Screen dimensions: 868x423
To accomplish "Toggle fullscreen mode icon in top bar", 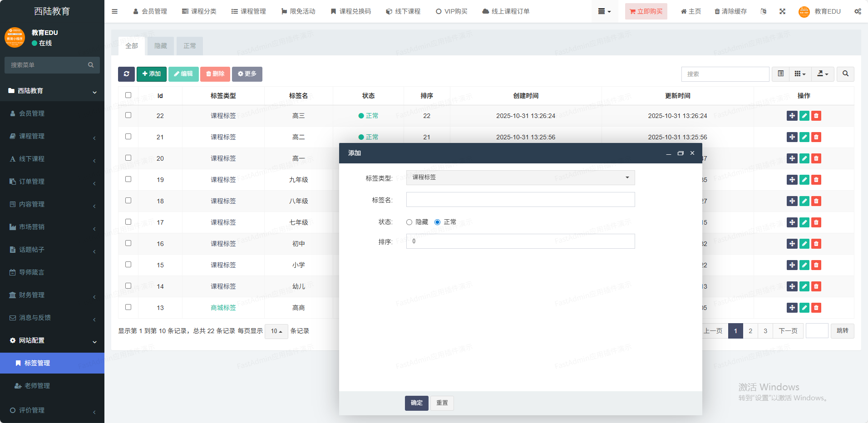I will tap(782, 11).
